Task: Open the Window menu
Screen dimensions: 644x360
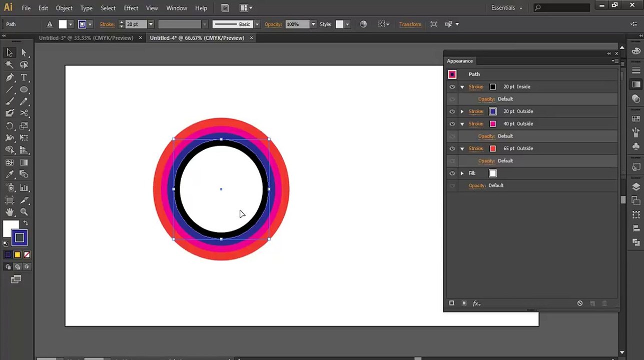Action: [177, 8]
